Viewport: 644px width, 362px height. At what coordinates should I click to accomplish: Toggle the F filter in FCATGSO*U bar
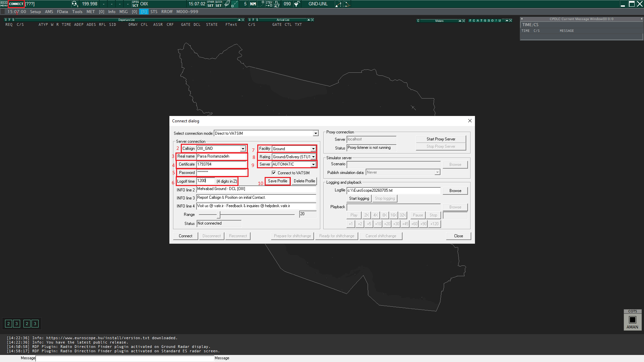pos(470,20)
